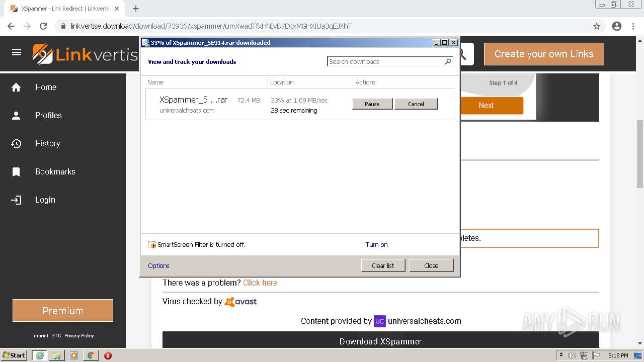The image size is (644, 362).
Task: Open the GTC link
Action: click(x=56, y=336)
